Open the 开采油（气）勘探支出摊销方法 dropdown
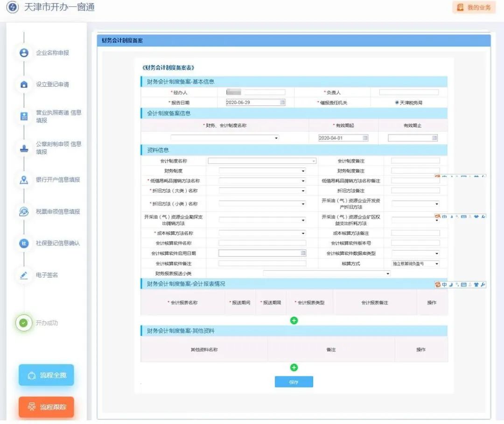 point(262,220)
